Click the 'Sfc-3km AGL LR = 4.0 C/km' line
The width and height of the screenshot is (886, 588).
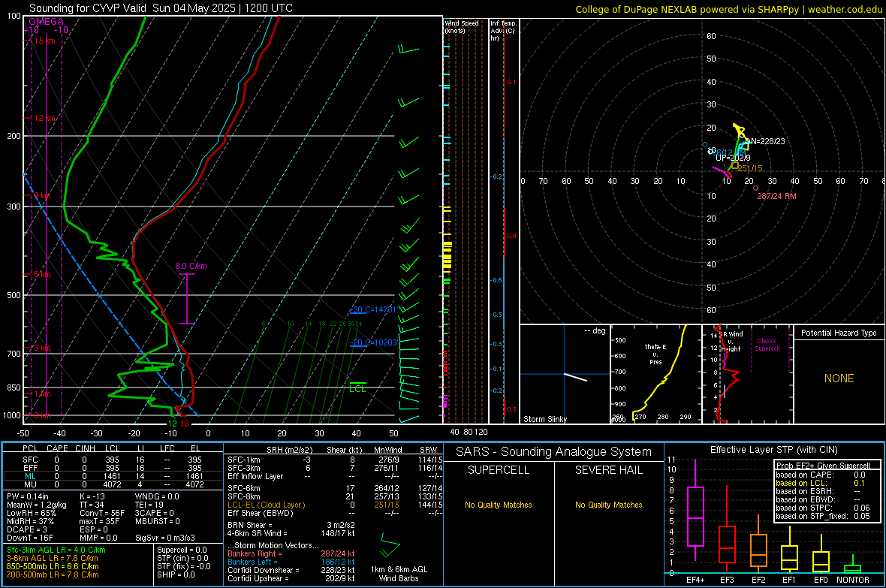coord(56,550)
